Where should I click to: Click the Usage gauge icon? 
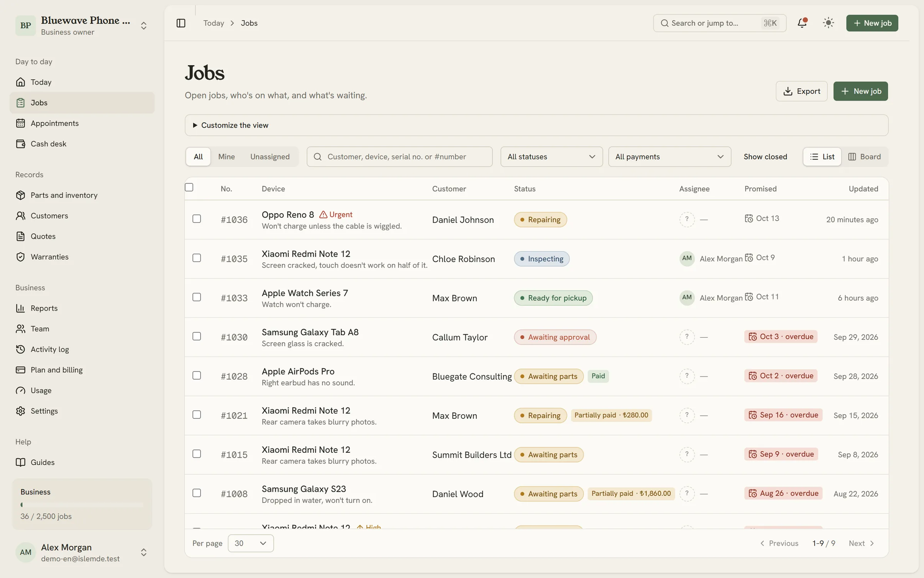20,390
